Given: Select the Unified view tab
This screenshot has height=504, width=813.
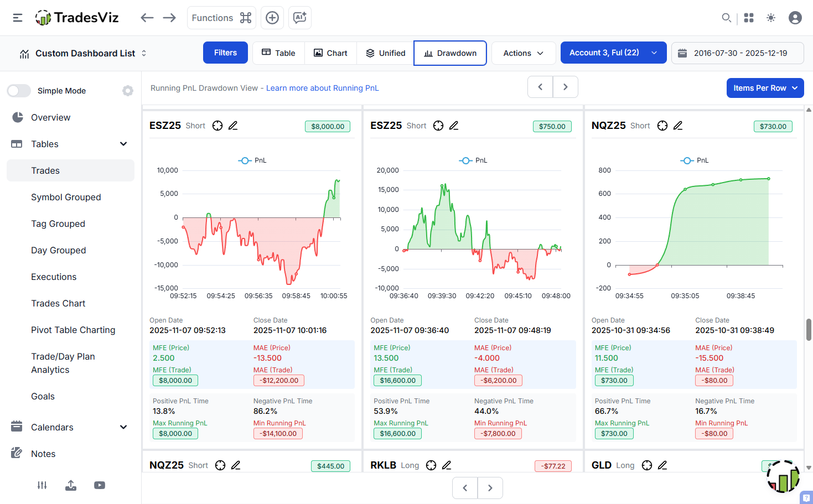Looking at the screenshot, I should tap(385, 53).
